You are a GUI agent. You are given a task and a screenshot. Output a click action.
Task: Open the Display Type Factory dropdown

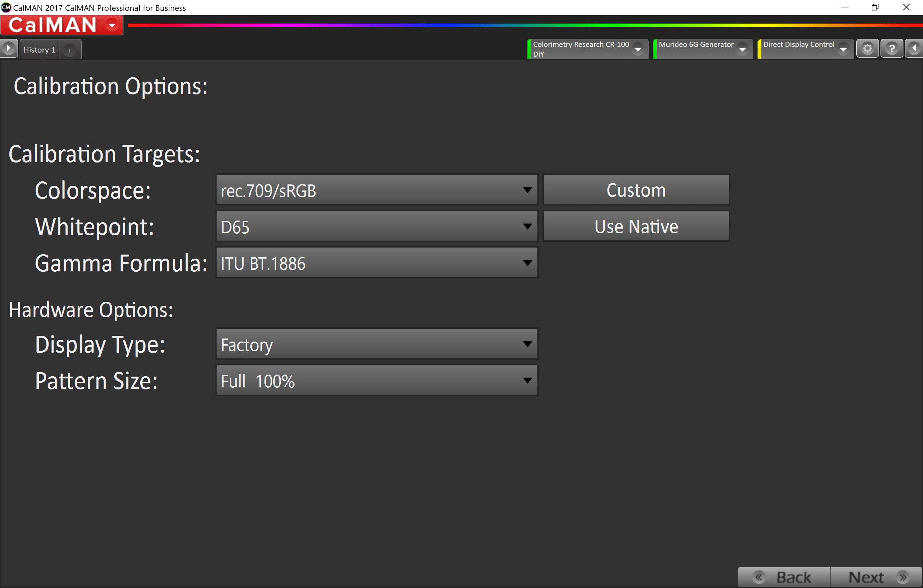(x=376, y=344)
